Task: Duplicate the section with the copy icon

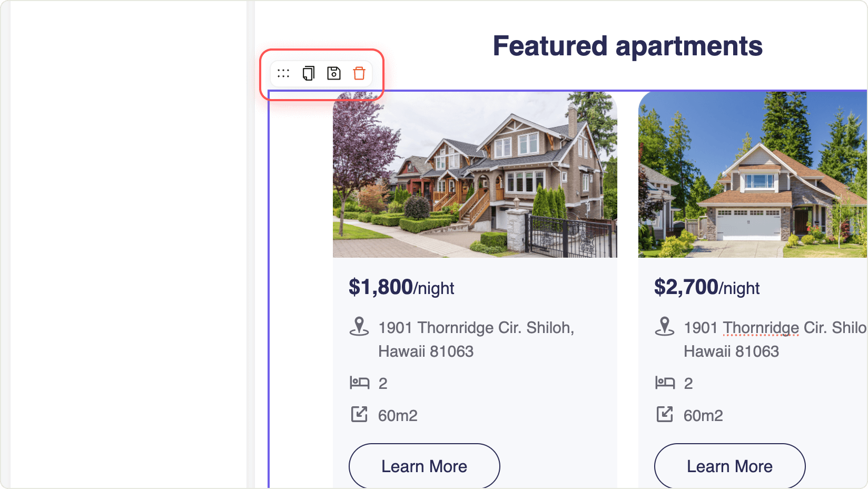Action: tap(309, 73)
